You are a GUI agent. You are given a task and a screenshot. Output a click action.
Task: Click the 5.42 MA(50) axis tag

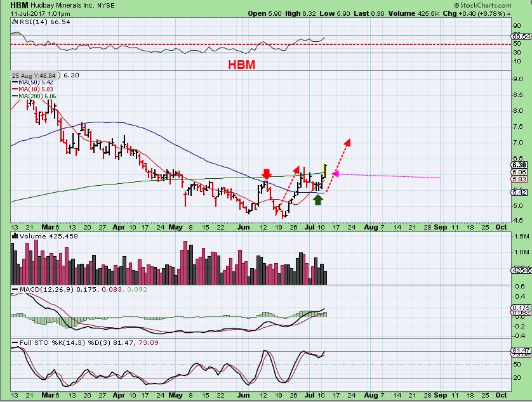519,192
